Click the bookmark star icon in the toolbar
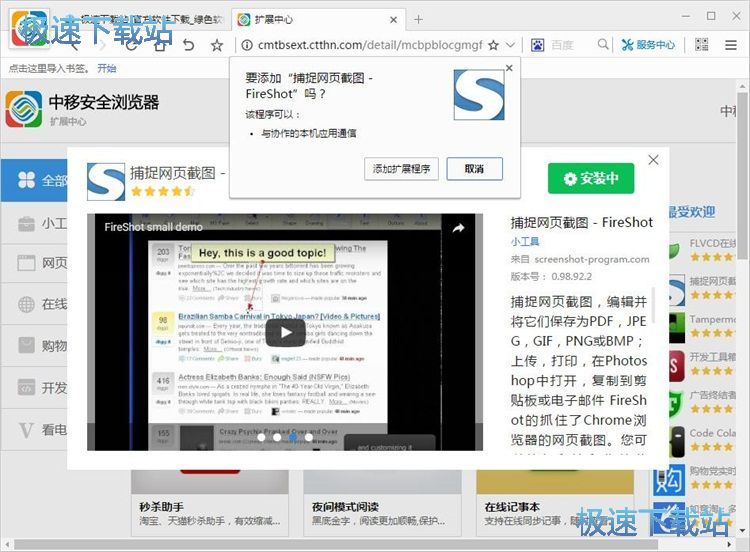750x552 pixels. 217,45
